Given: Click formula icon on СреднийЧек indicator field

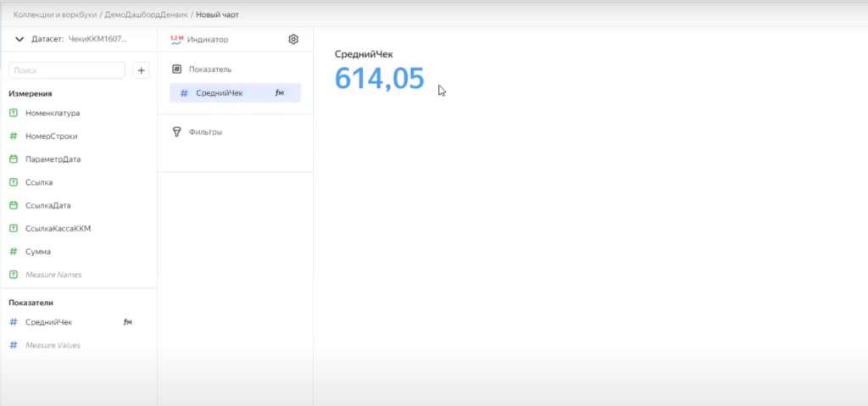Looking at the screenshot, I should [280, 93].
